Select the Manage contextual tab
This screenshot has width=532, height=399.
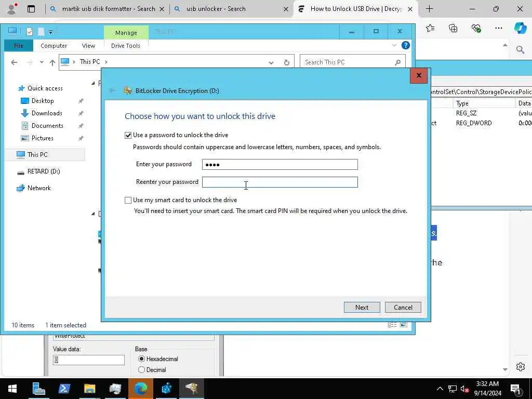126,33
